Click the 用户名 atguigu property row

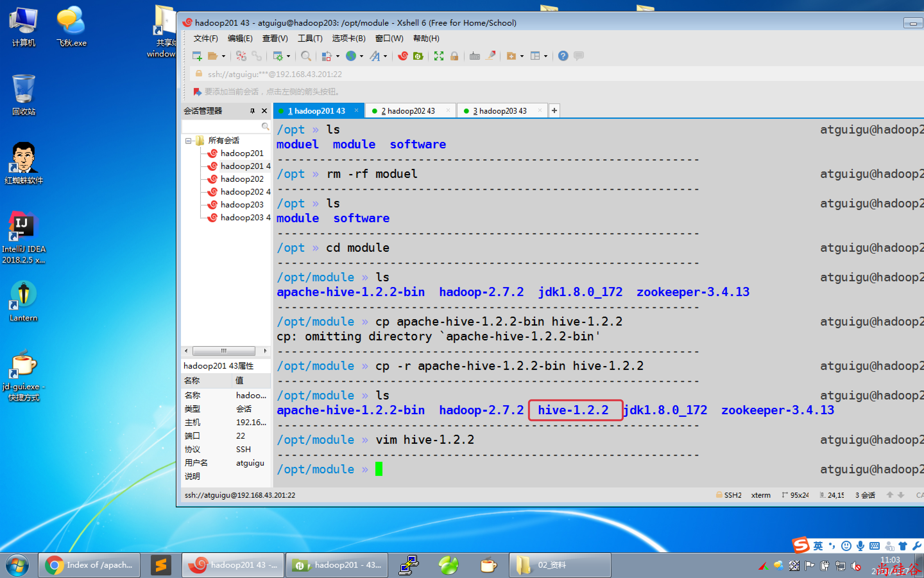pyautogui.click(x=226, y=463)
